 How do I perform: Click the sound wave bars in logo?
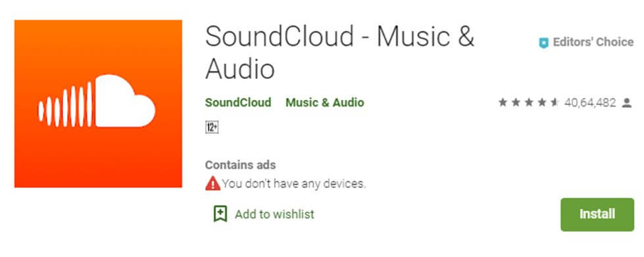tap(65, 106)
